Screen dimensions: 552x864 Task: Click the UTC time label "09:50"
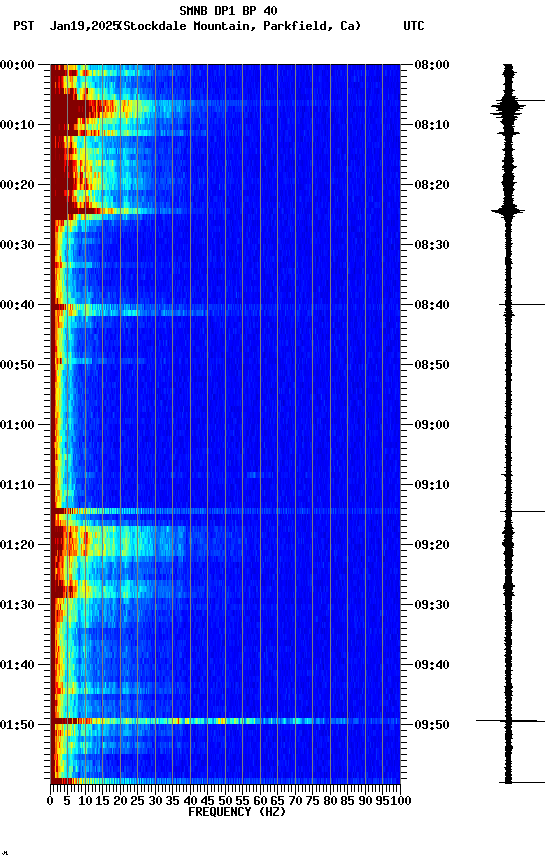tap(432, 725)
